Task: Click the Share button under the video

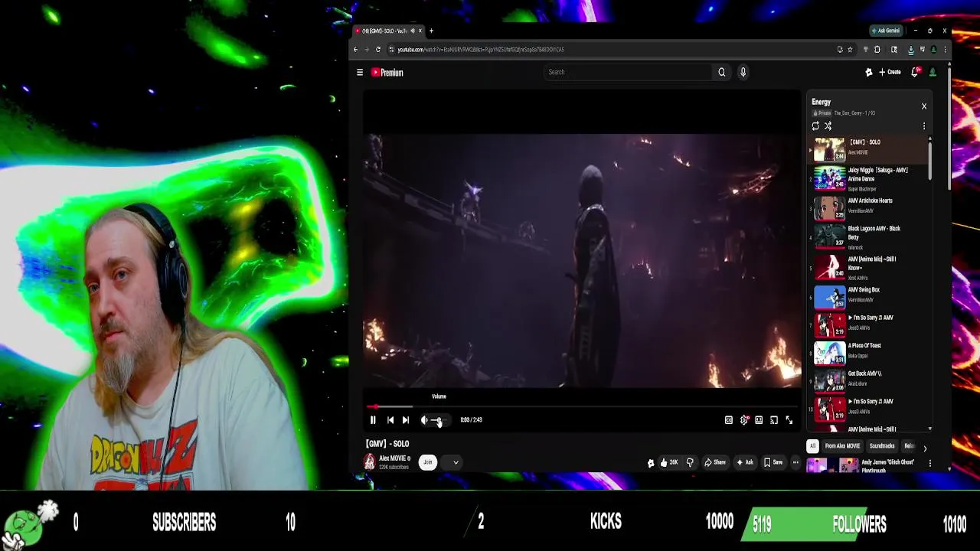Action: [x=715, y=462]
